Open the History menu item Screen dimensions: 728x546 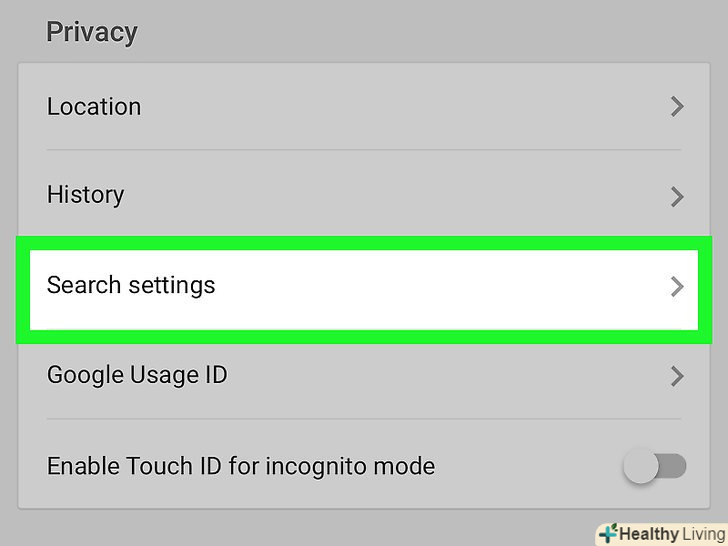click(x=85, y=194)
